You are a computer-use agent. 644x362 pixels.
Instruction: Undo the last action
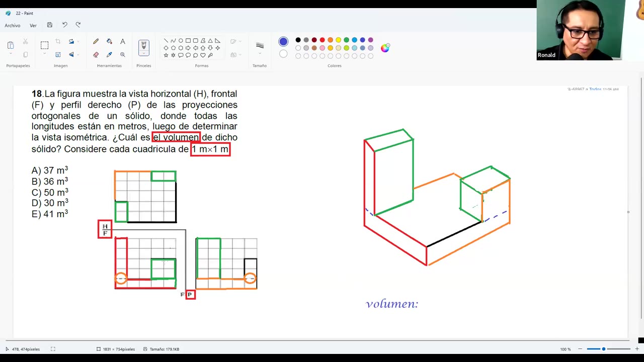coord(64,25)
